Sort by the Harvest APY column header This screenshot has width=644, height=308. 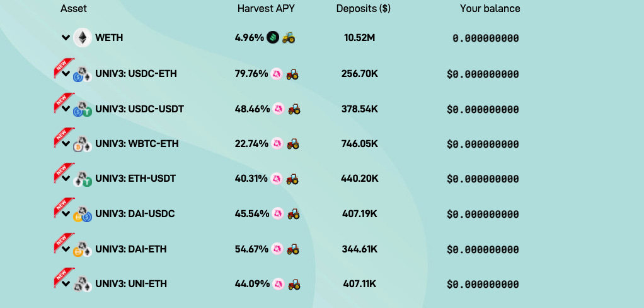(x=266, y=9)
